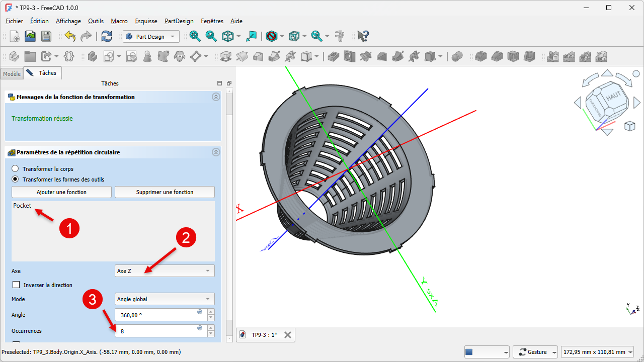Click 'Ajouter une fonction' button

coord(61,192)
